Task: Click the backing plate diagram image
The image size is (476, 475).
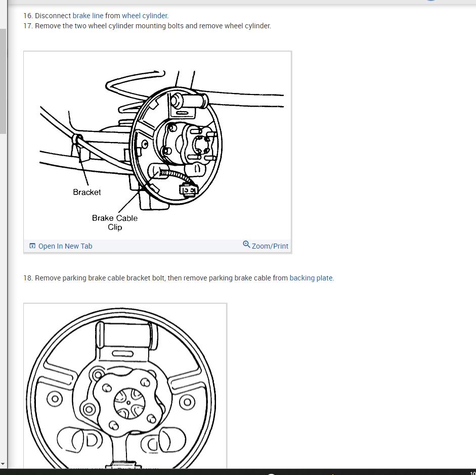Action: coord(125,386)
